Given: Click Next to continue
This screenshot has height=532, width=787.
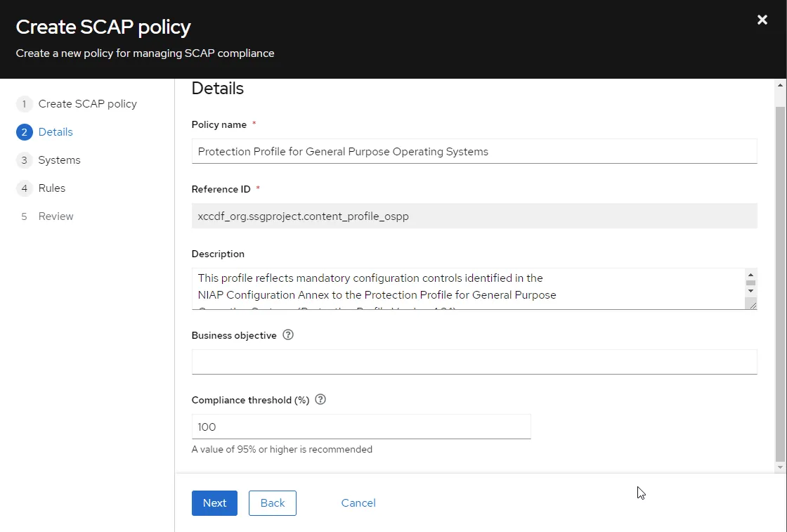Looking at the screenshot, I should (x=214, y=503).
